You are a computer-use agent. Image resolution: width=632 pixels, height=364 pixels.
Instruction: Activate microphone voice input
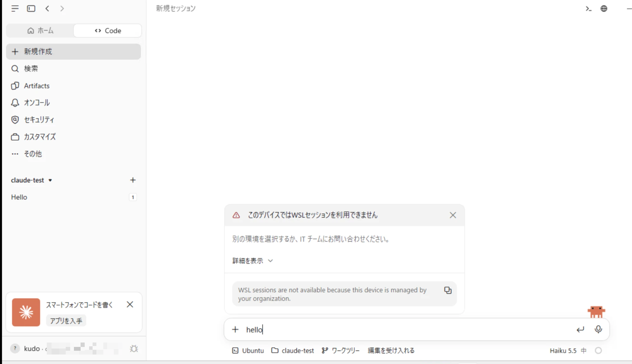(598, 330)
